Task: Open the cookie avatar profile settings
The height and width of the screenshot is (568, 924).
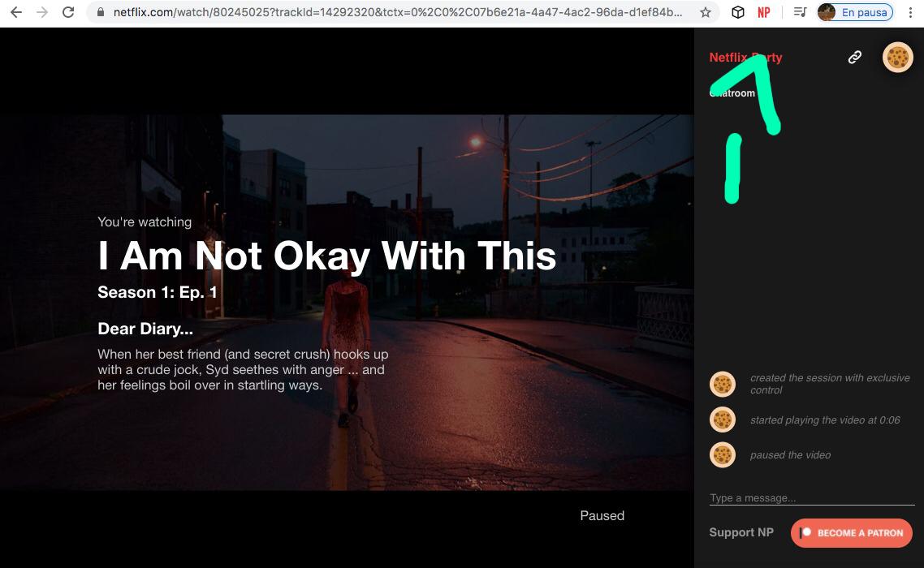Action: click(x=897, y=58)
